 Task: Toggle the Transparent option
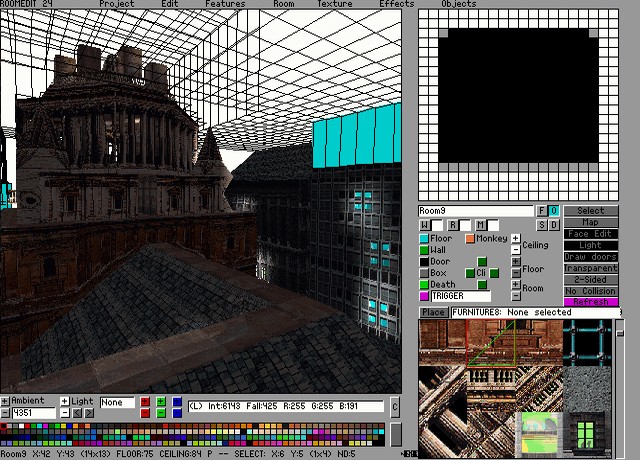click(590, 268)
